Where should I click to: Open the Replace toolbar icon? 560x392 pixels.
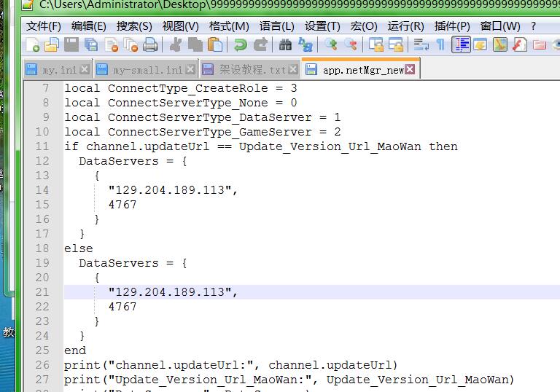[x=306, y=45]
